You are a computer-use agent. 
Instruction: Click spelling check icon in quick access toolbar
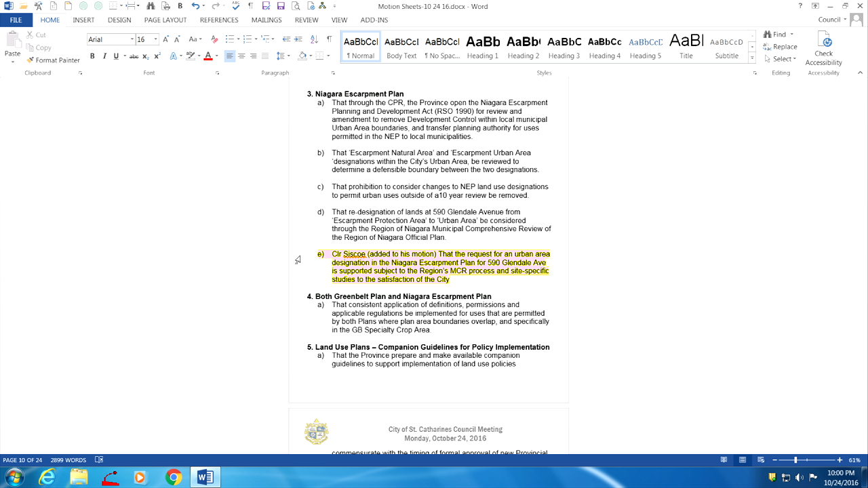pos(236,5)
